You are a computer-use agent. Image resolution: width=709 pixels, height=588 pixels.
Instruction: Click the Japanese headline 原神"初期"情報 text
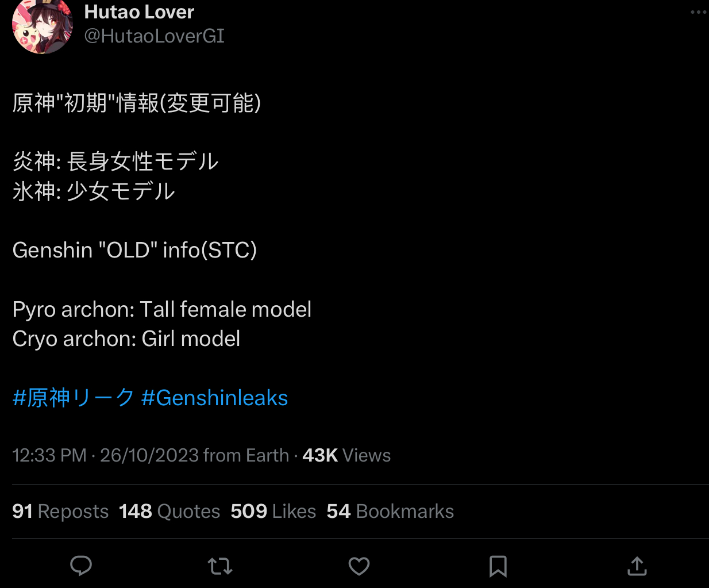coord(137,103)
